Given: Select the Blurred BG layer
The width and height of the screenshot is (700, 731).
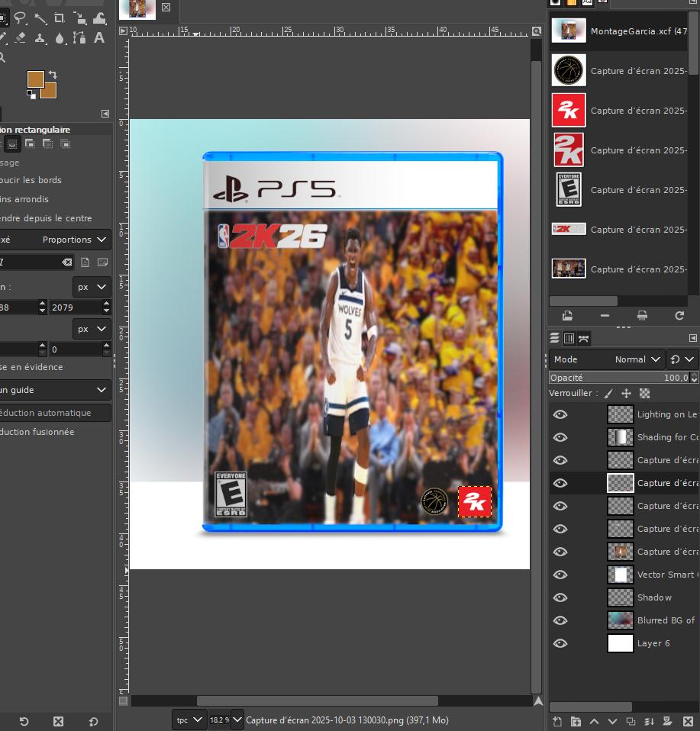Looking at the screenshot, I should tap(664, 620).
